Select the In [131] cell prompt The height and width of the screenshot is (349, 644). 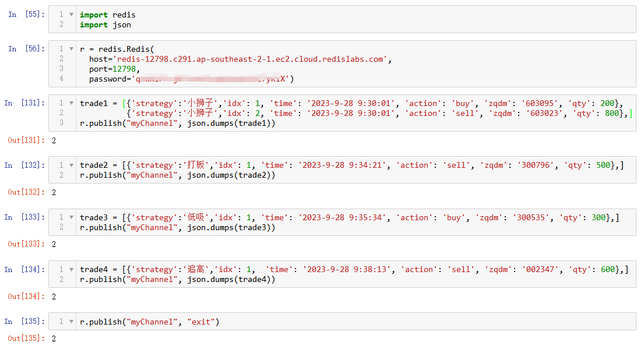(24, 103)
